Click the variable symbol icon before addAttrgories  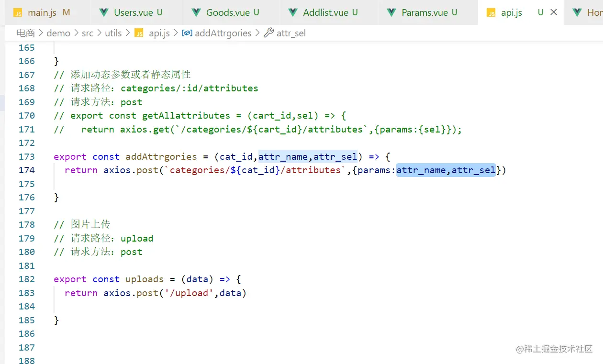point(187,33)
